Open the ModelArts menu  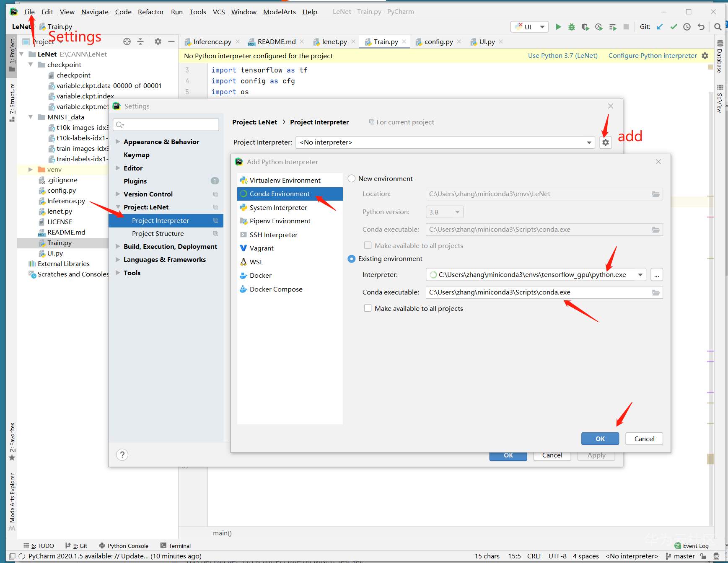(279, 12)
